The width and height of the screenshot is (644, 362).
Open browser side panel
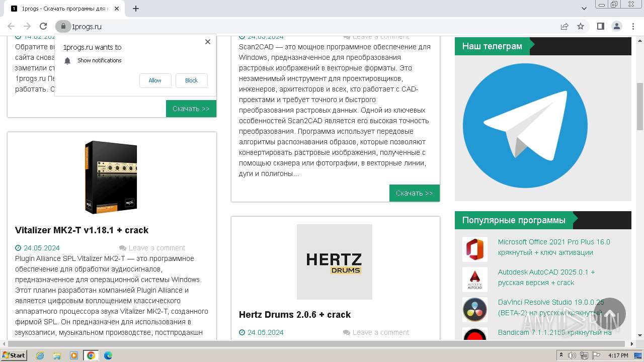click(600, 26)
